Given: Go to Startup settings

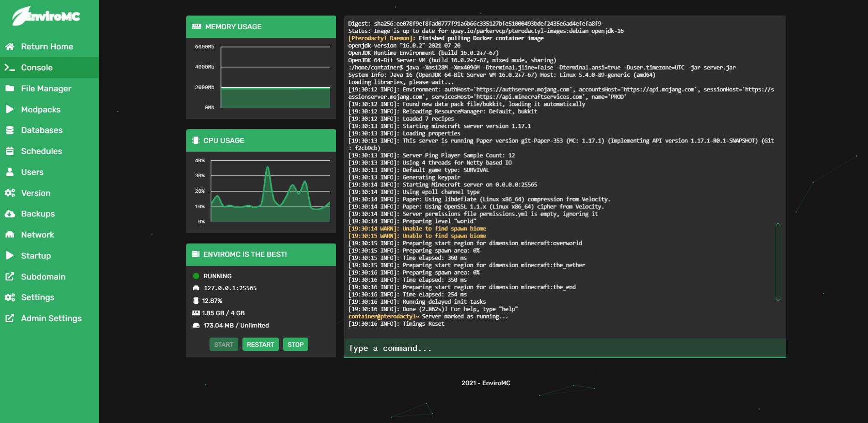Looking at the screenshot, I should pos(36,256).
